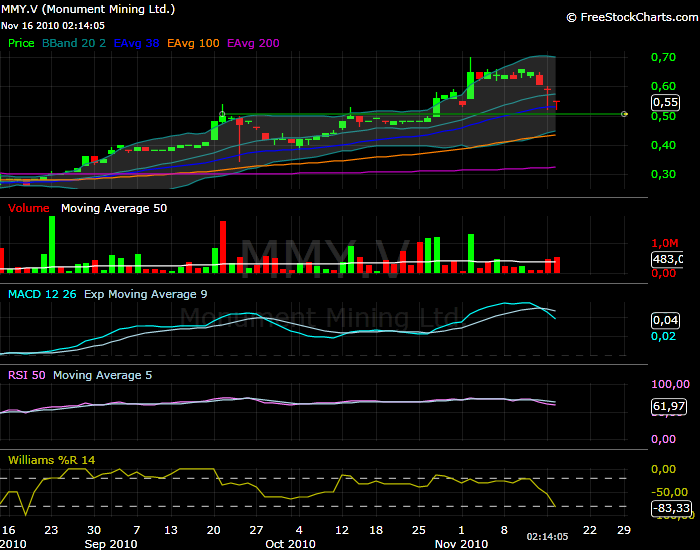Click the tallest green volume bar near Aug 23
This screenshot has height=550, width=700.
click(x=52, y=245)
